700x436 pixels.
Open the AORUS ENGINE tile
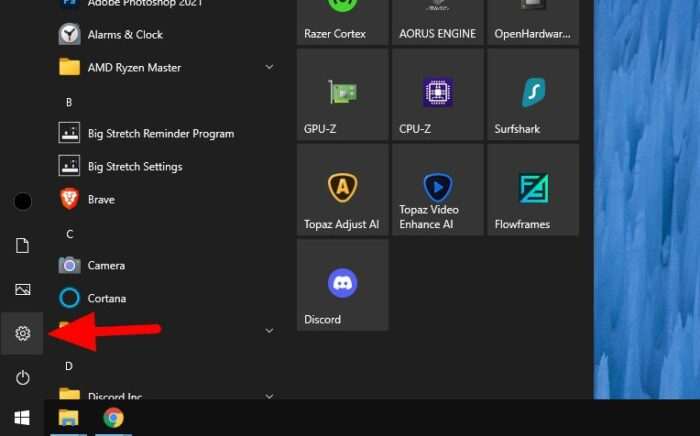coord(438,22)
